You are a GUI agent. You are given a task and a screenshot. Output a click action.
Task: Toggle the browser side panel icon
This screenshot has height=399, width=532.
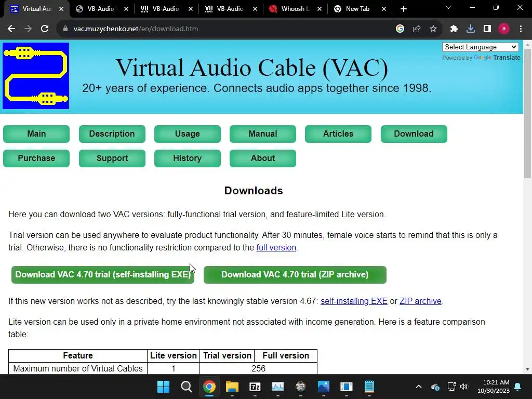[x=487, y=29]
